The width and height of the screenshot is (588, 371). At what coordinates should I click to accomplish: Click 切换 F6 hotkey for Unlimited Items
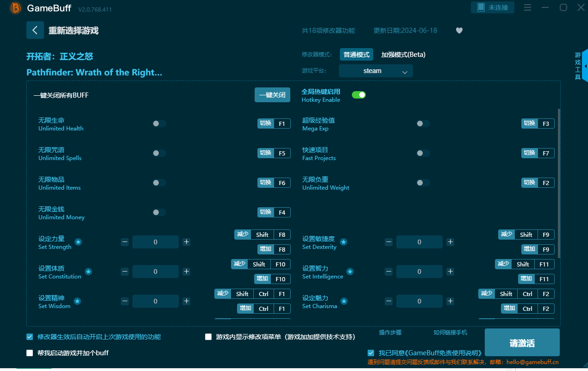pos(274,183)
